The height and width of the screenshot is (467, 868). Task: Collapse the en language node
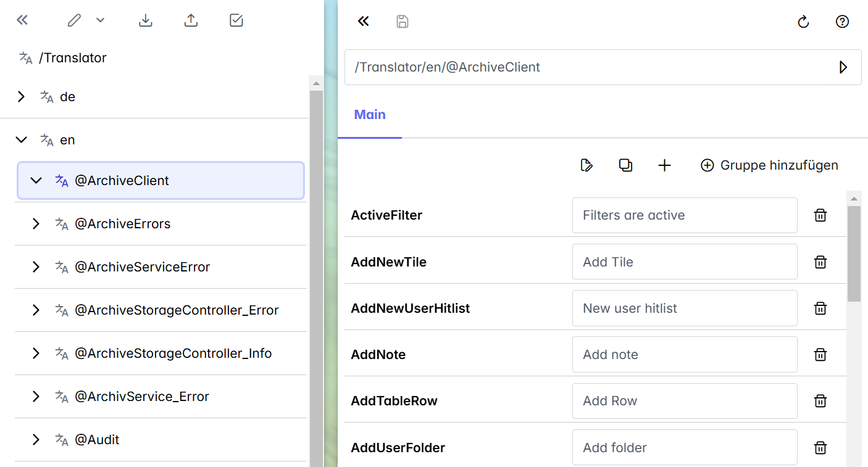[x=22, y=140]
